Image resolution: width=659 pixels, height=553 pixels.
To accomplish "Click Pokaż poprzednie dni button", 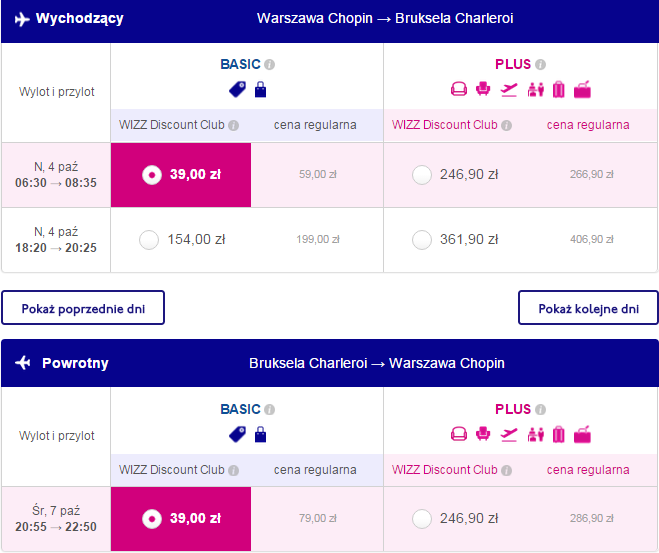I will (x=83, y=308).
